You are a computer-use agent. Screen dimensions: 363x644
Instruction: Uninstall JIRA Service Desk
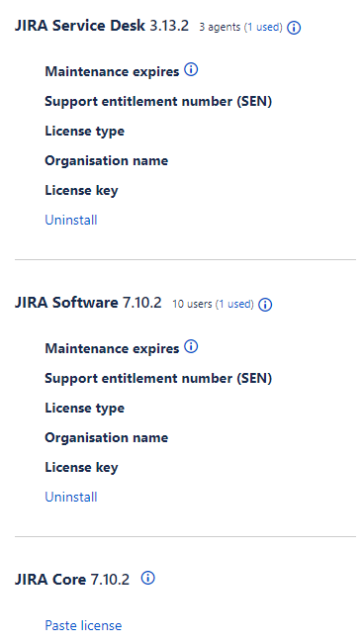[x=71, y=220]
